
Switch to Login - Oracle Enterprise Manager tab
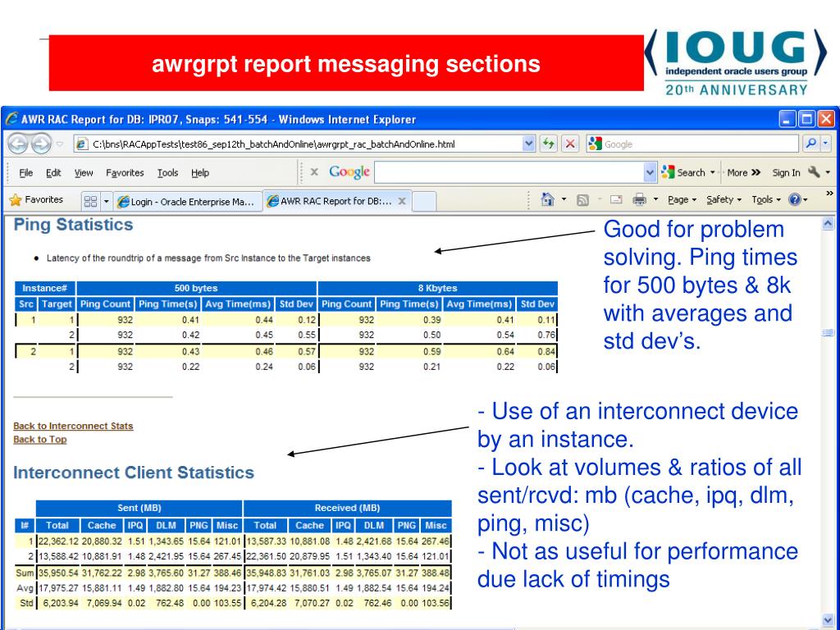pos(187,201)
